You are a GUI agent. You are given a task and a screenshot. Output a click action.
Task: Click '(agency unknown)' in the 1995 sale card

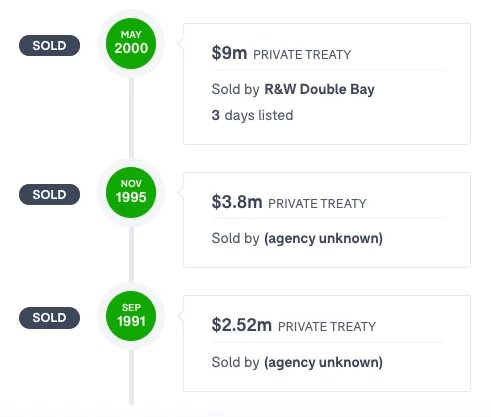coord(323,239)
